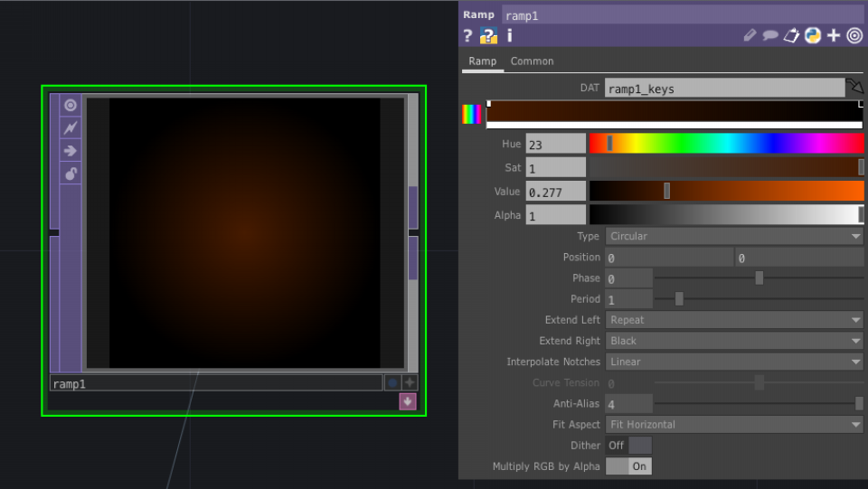Viewport: 868px width, 489px height.
Task: Click the Phase slider handle
Action: click(759, 277)
